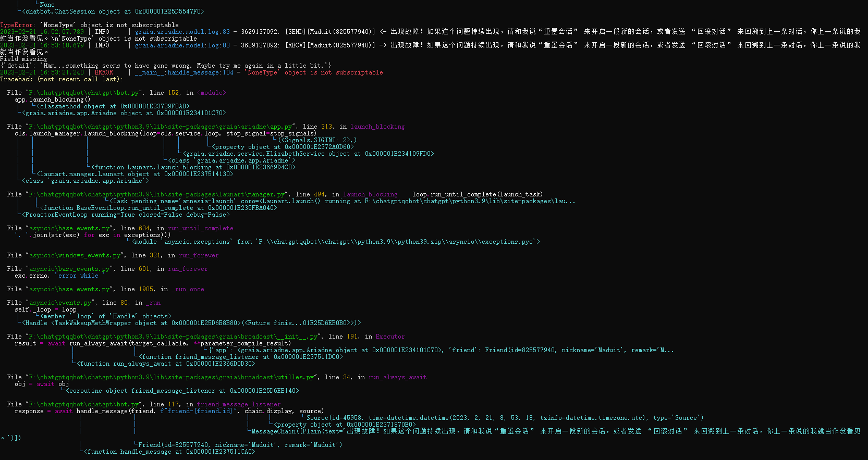Click the '[SEND][Maduit(825577940)]' log tag

330,32
